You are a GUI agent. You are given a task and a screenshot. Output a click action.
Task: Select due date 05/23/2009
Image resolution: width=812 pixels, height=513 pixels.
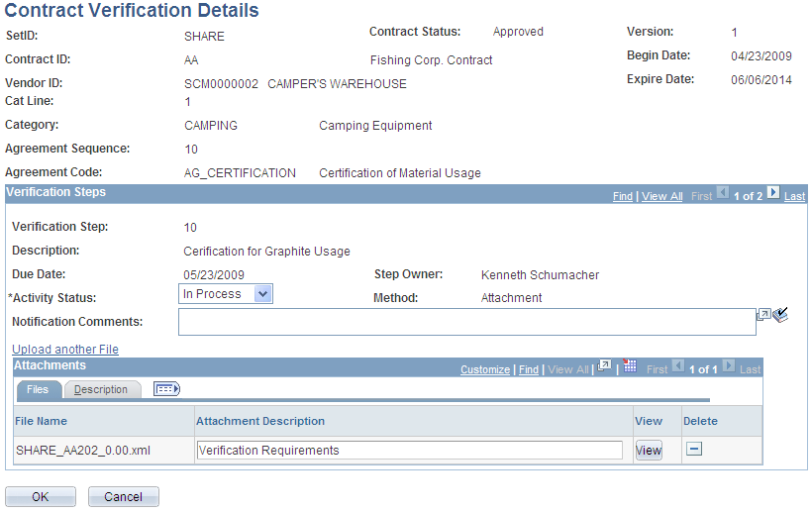[214, 275]
